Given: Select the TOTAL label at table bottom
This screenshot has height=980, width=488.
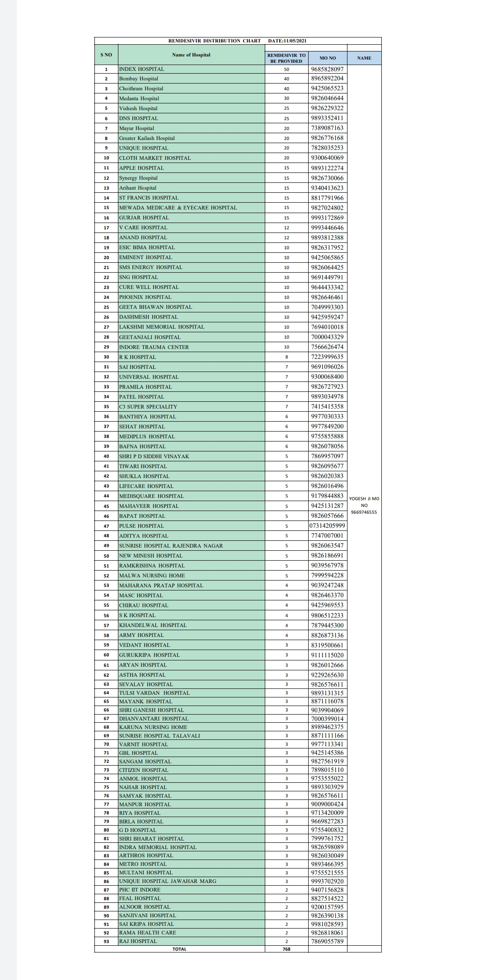Looking at the screenshot, I should [x=179, y=949].
